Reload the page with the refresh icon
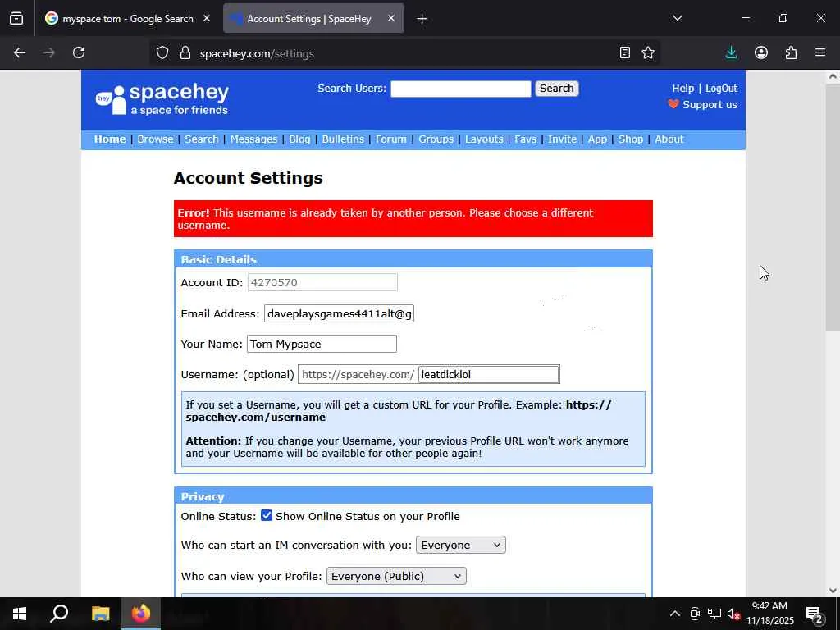This screenshot has height=630, width=840. pos(79,52)
